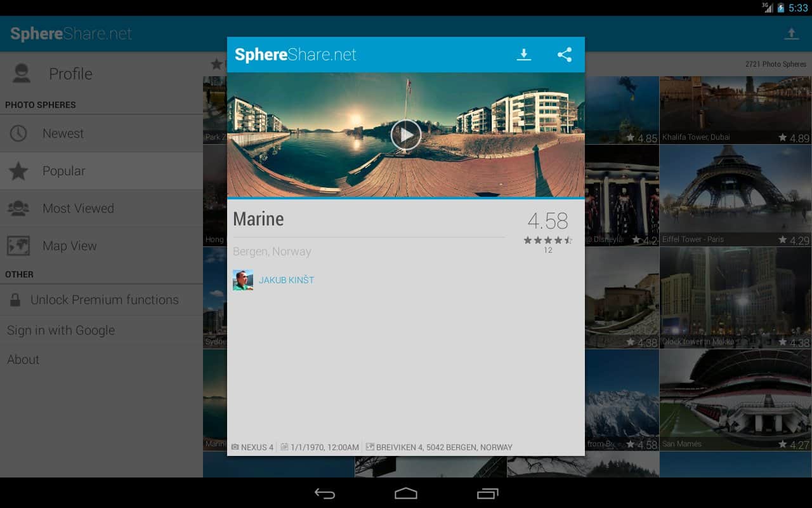Tap Unlock Premium functions
The height and width of the screenshot is (508, 812).
point(104,300)
